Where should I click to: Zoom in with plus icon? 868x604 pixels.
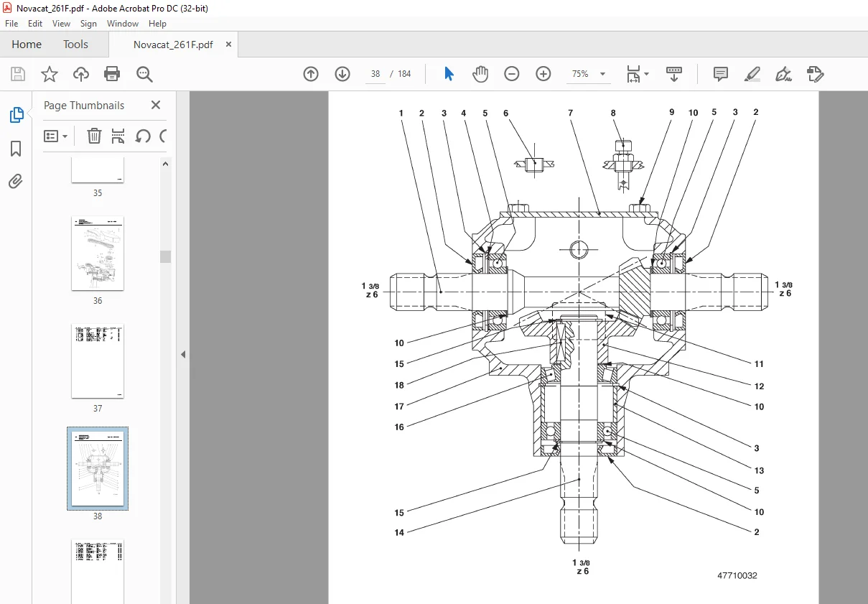(543, 74)
